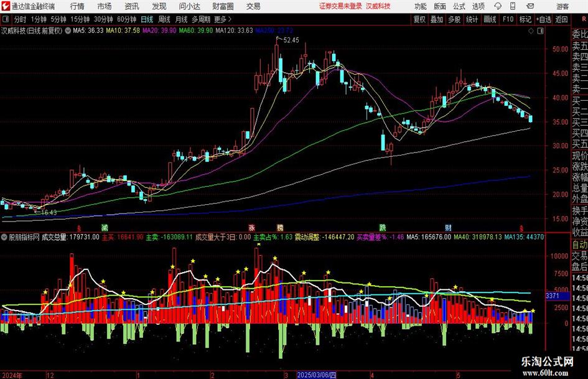The height and width of the screenshot is (379, 588).
Task: Open the 功能 menu
Action: [421, 6]
